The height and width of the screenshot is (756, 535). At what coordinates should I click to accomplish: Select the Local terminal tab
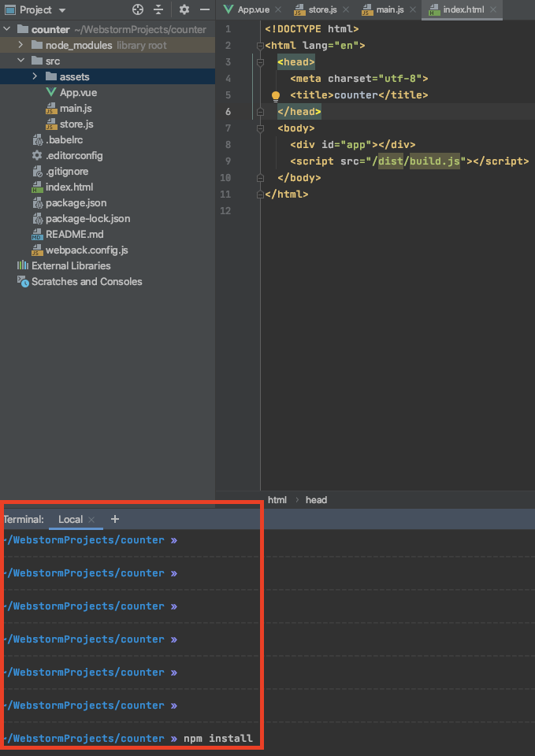(x=70, y=519)
